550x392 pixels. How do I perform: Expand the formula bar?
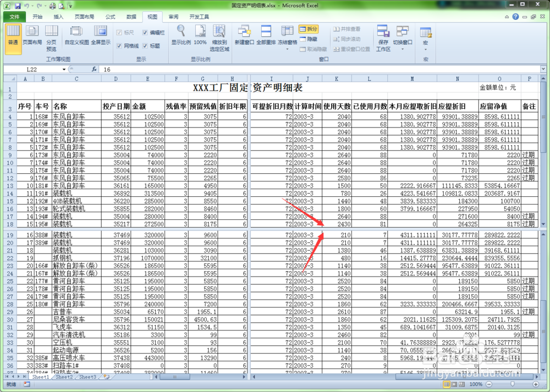point(543,69)
